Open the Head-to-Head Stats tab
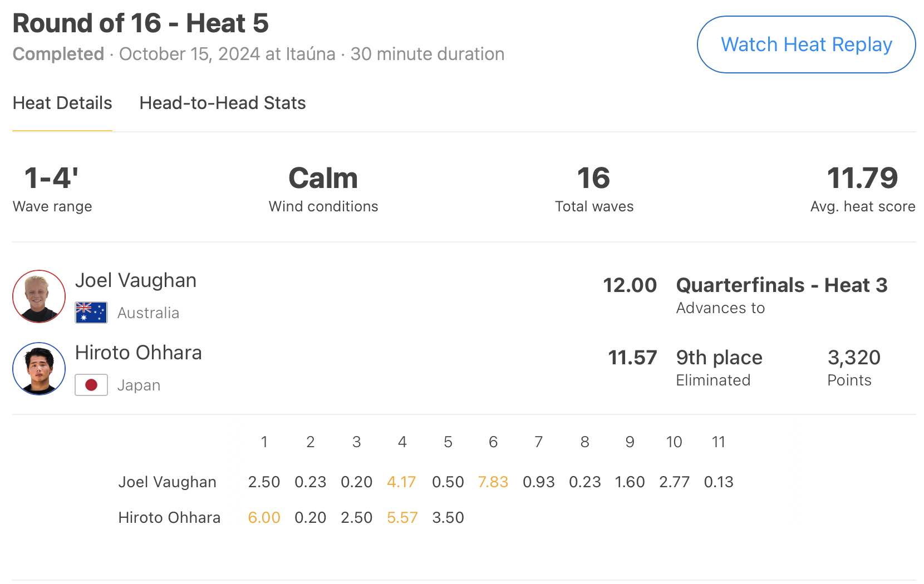 pos(223,103)
